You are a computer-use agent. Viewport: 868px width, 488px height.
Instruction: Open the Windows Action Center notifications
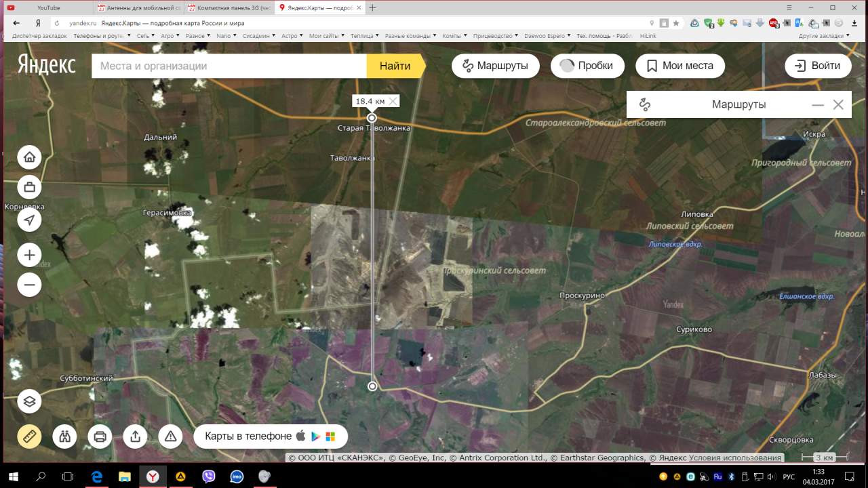(x=850, y=476)
